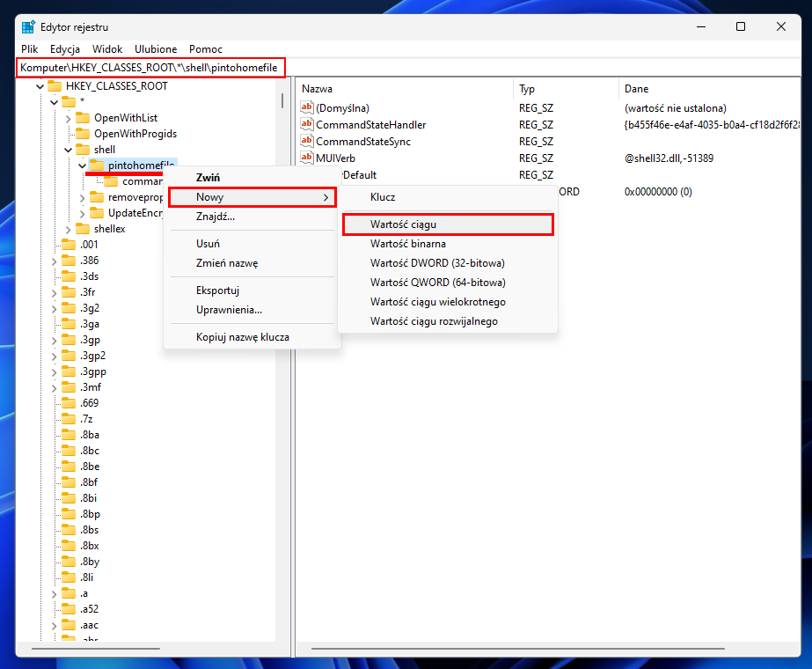Click the .669 folder icon
812x669 pixels.
pyautogui.click(x=69, y=402)
